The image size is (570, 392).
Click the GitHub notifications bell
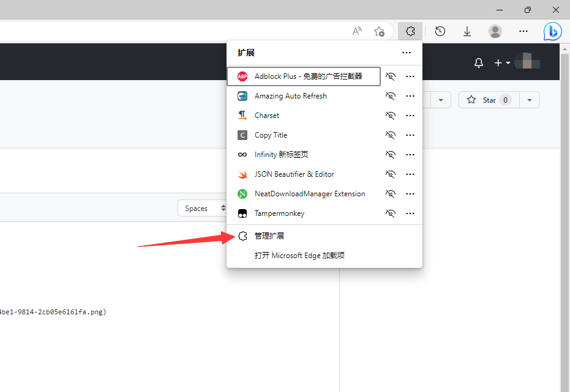[479, 63]
